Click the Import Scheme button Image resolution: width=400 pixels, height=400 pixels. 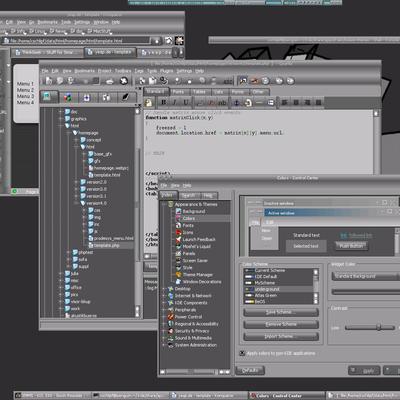pos(281,336)
